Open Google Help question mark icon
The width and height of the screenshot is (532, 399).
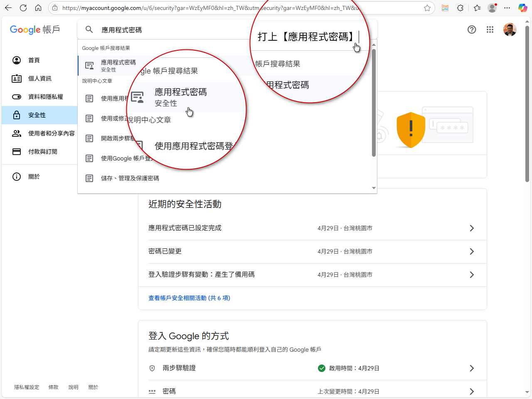pyautogui.click(x=472, y=30)
